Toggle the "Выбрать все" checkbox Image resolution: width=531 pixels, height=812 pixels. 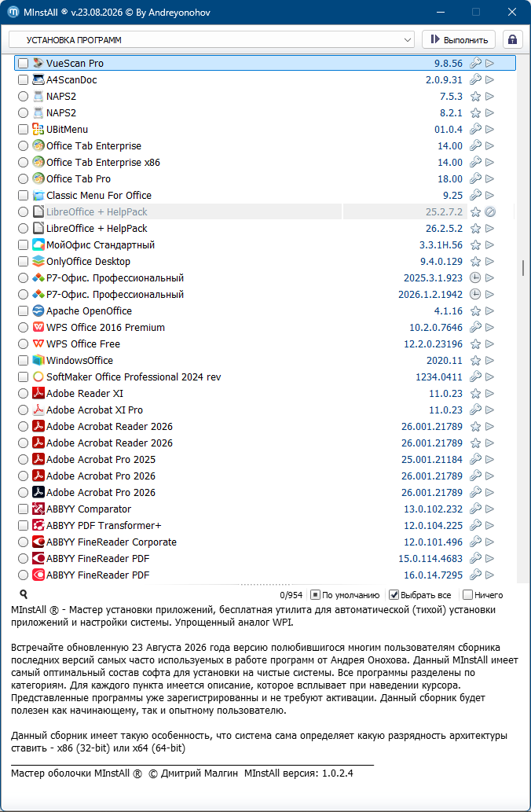[x=394, y=595]
